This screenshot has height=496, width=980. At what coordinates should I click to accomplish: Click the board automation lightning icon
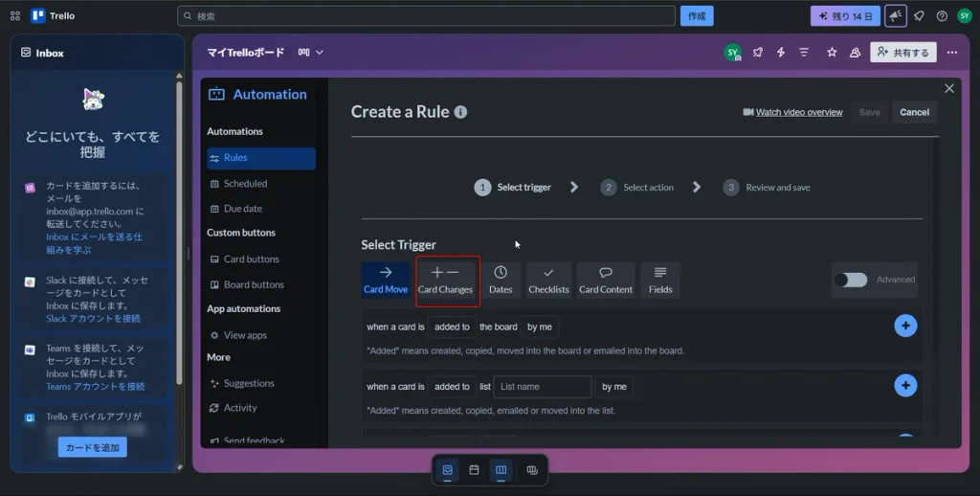click(781, 53)
